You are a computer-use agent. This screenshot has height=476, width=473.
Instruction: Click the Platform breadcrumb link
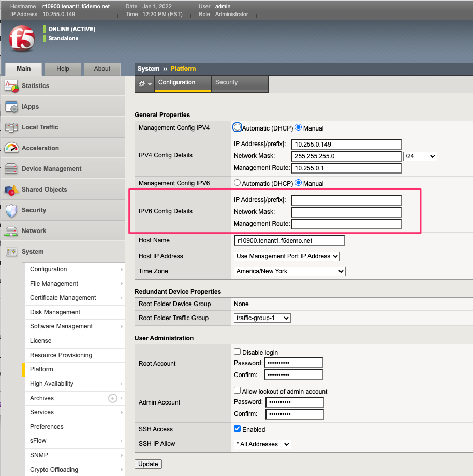183,69
